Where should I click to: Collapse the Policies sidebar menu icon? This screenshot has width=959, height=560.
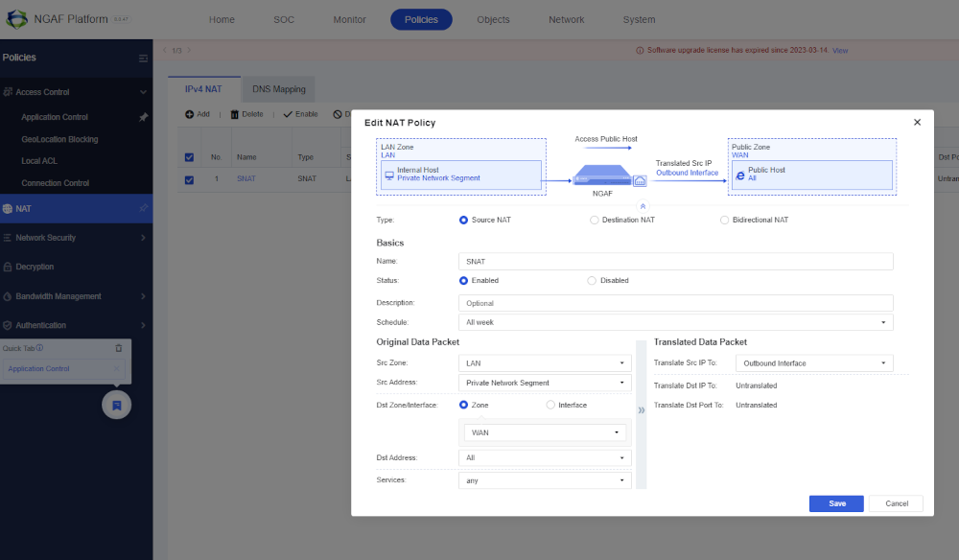coord(144,58)
